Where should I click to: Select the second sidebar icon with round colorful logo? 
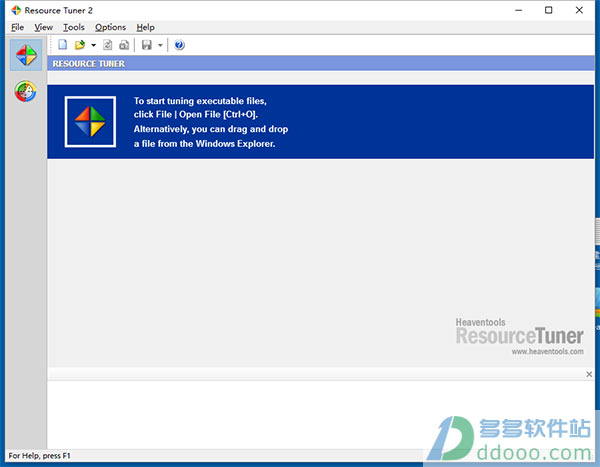tap(26, 91)
